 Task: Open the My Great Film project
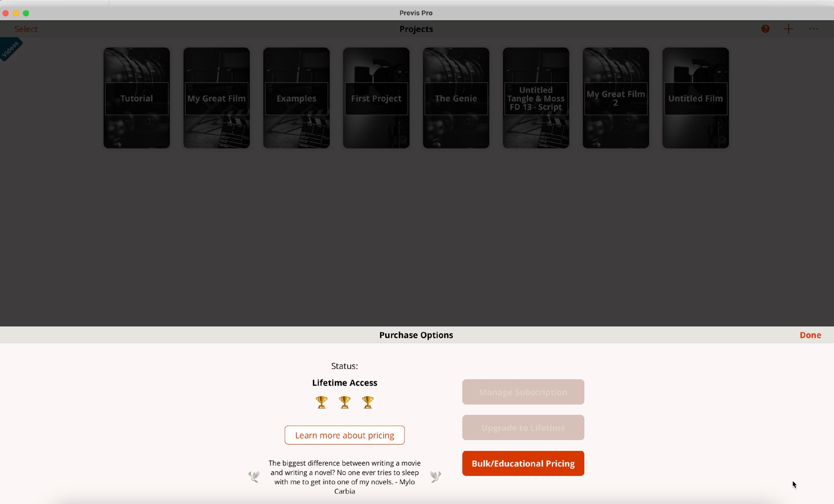point(216,98)
